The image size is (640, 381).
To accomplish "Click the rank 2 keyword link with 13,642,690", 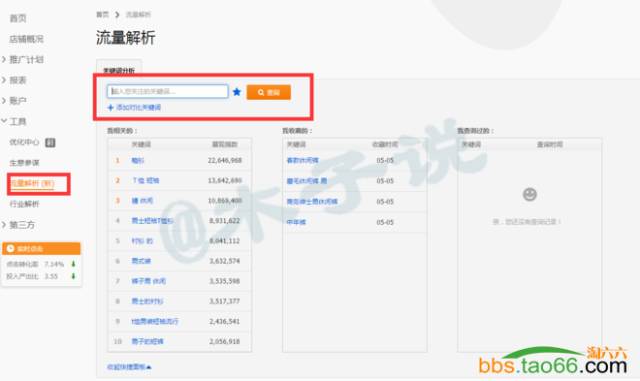I will pos(146,180).
